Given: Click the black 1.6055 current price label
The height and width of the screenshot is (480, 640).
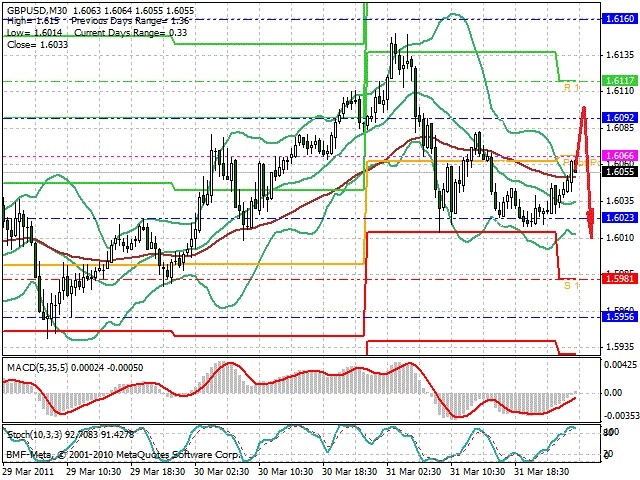Looking at the screenshot, I should pos(620,171).
